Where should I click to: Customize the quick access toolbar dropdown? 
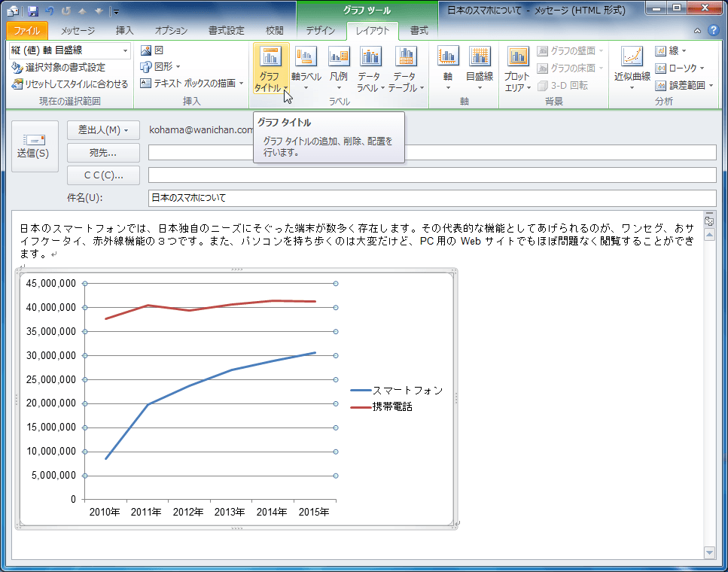[x=116, y=11]
